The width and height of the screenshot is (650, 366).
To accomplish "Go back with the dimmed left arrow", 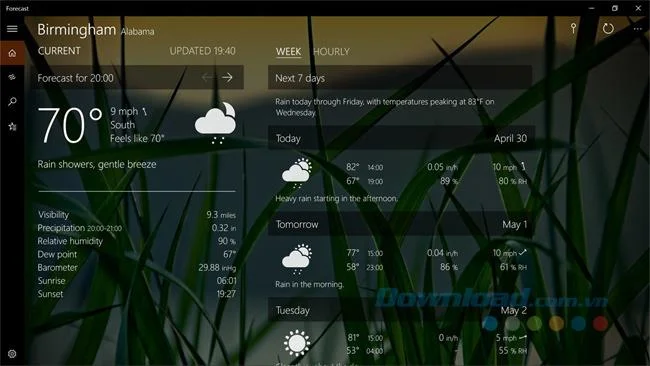I will click(x=207, y=77).
